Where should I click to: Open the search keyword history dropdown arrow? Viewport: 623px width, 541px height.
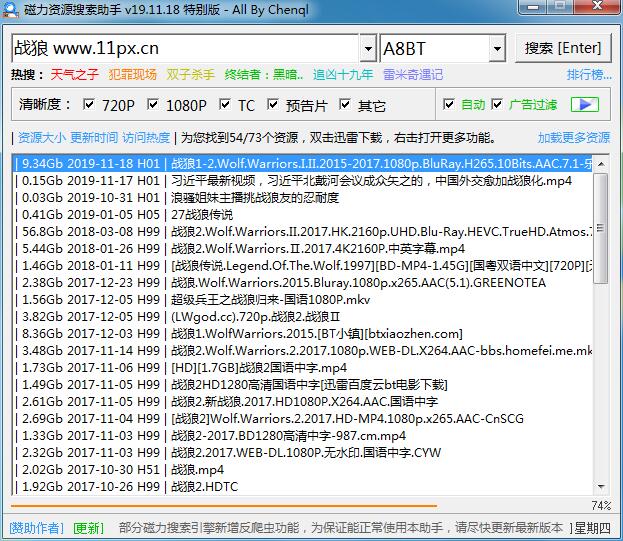coord(368,48)
